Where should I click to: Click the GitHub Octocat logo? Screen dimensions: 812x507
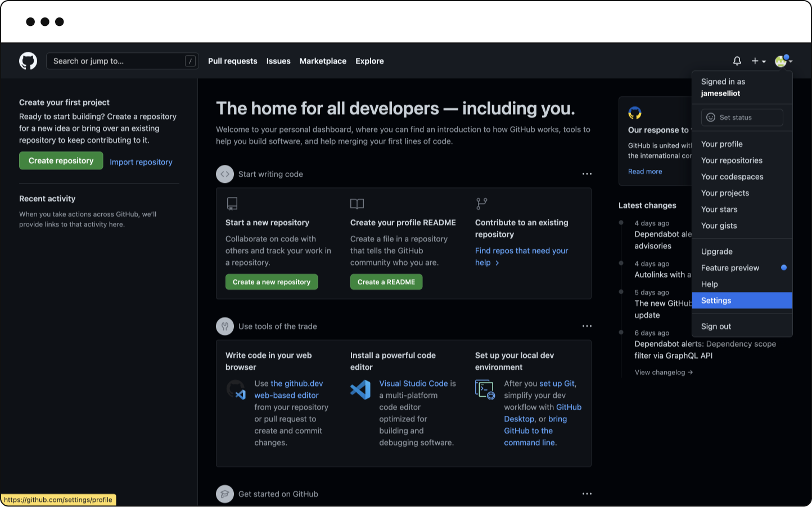[28, 61]
